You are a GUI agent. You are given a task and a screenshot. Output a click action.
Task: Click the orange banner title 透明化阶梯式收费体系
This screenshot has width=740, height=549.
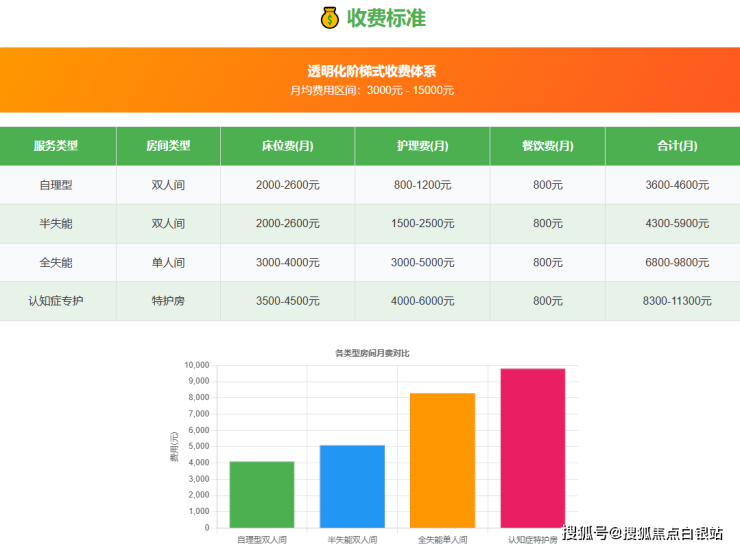pos(371,71)
